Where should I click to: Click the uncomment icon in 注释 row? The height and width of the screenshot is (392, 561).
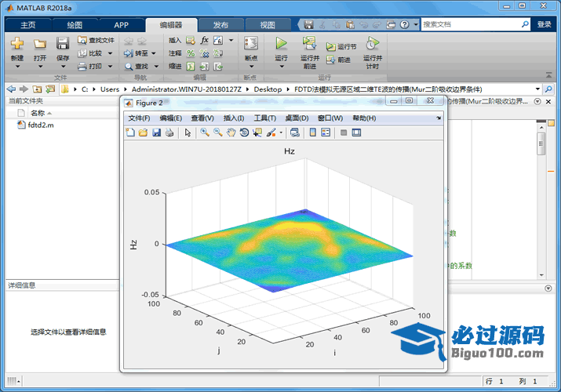(204, 53)
